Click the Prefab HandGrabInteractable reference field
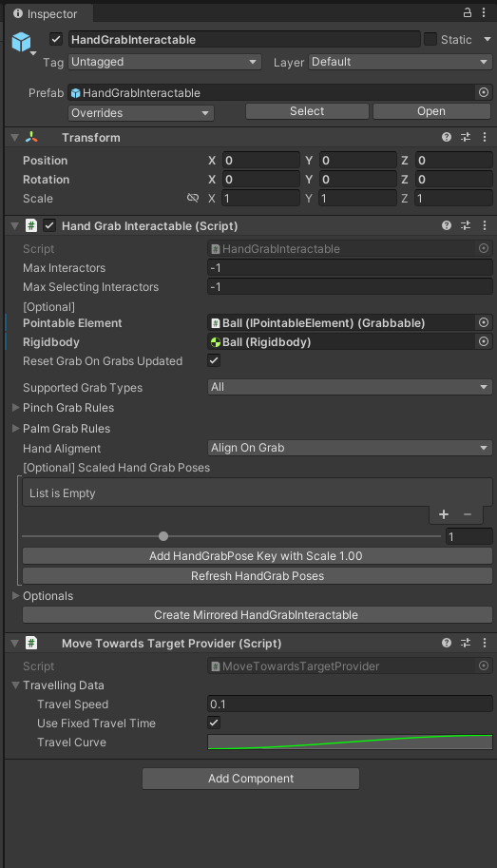This screenshot has height=868, width=497. (272, 92)
